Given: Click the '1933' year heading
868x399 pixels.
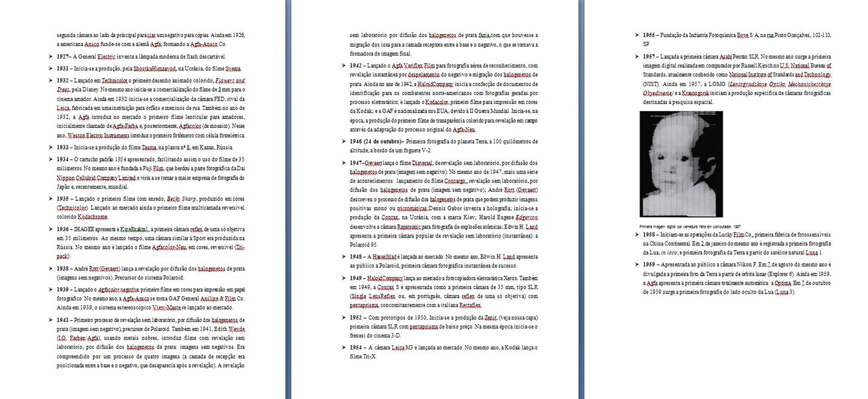Looking at the screenshot, I should tap(63, 147).
